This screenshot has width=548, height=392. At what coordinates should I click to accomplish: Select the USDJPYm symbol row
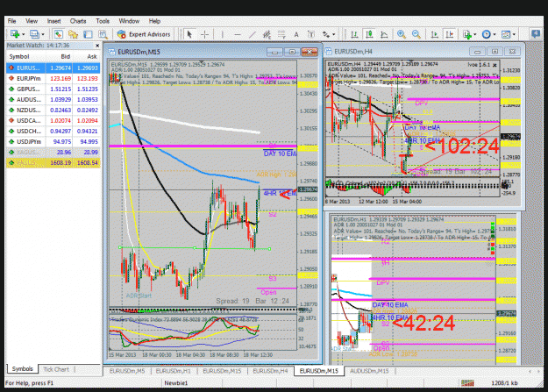53,141
